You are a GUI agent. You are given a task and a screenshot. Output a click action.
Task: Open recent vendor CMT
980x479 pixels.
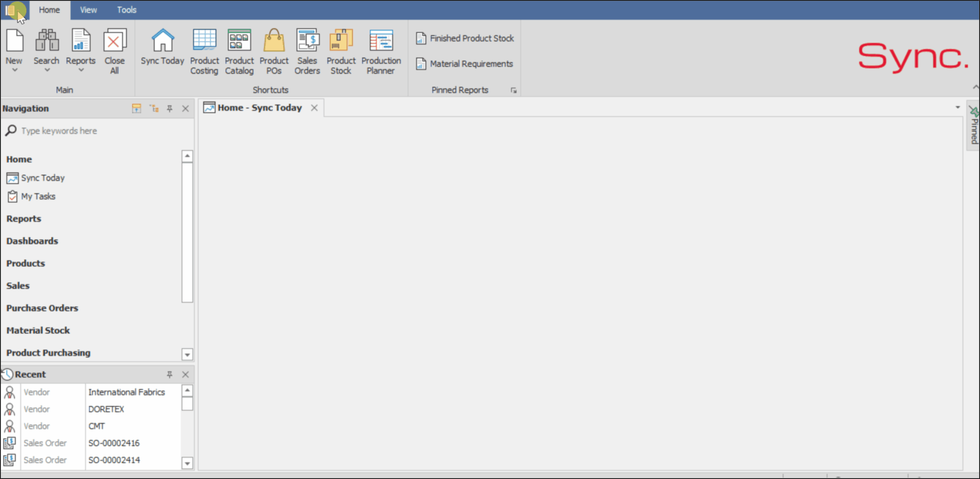97,426
